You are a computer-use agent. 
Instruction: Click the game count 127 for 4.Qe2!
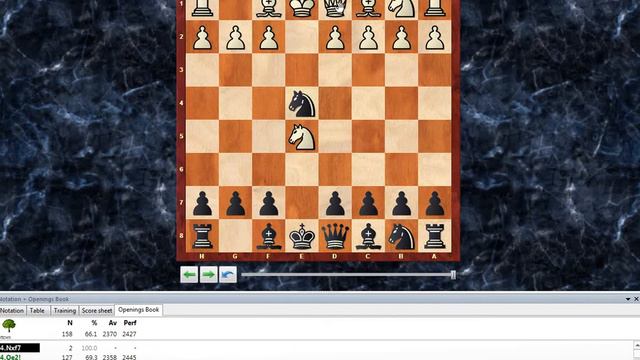click(x=67, y=357)
